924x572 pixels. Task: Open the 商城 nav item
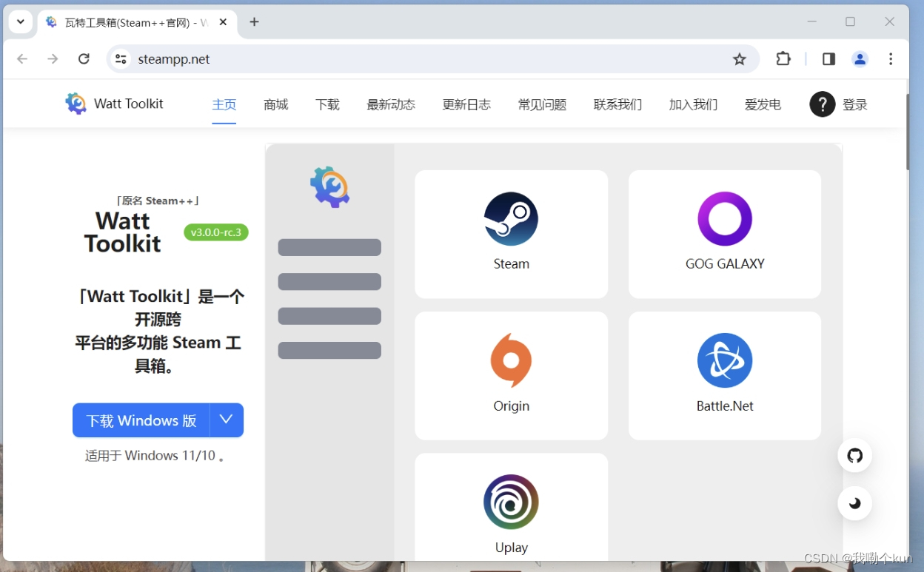click(275, 104)
